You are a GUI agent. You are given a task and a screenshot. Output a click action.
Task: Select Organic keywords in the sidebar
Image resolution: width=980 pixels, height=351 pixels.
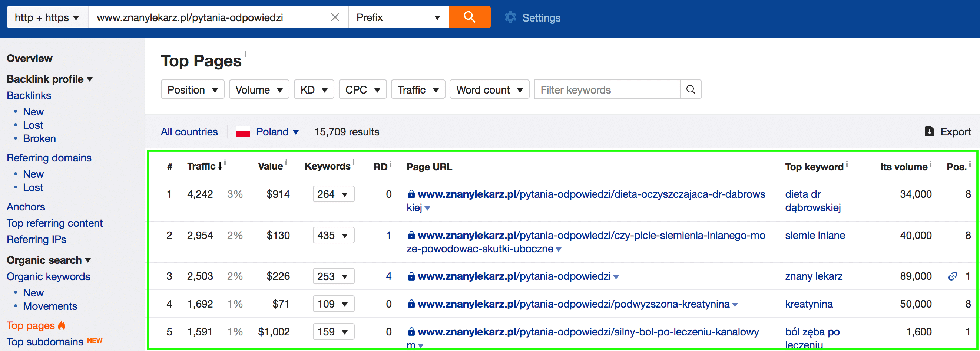click(x=48, y=276)
